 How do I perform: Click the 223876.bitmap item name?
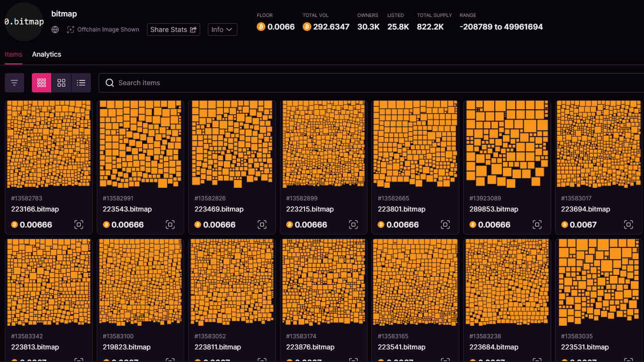point(310,347)
